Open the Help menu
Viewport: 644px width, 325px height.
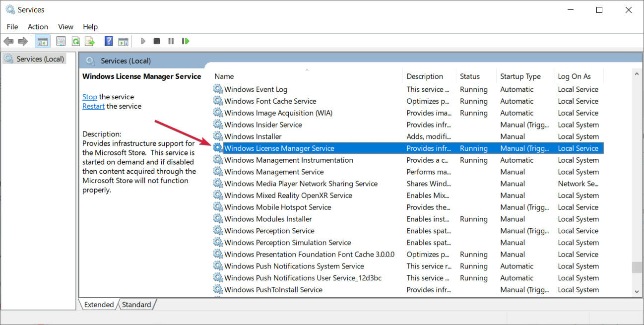tap(90, 27)
